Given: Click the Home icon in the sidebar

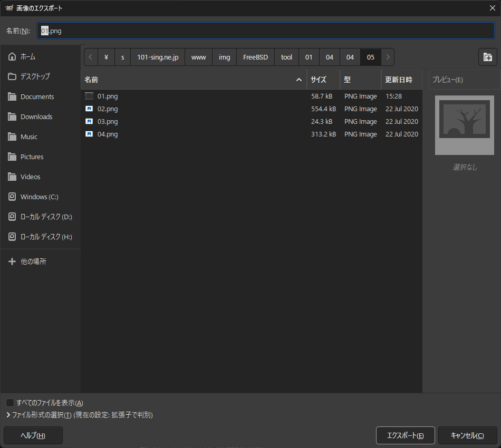Looking at the screenshot, I should 12,56.
